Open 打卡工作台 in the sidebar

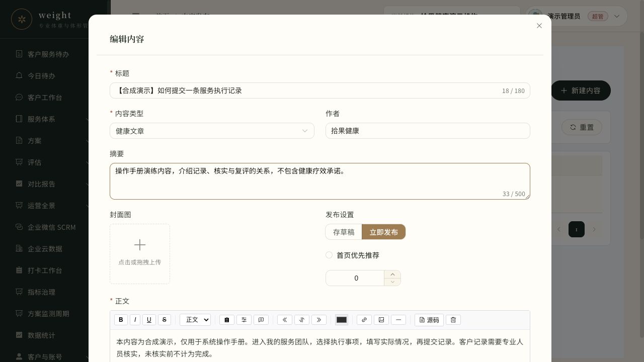click(45, 270)
